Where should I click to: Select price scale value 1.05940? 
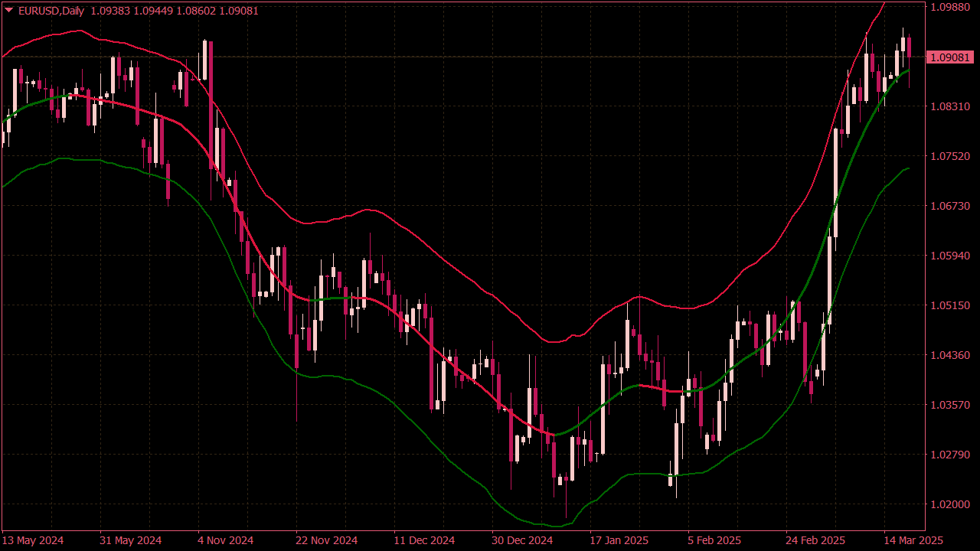(950, 256)
